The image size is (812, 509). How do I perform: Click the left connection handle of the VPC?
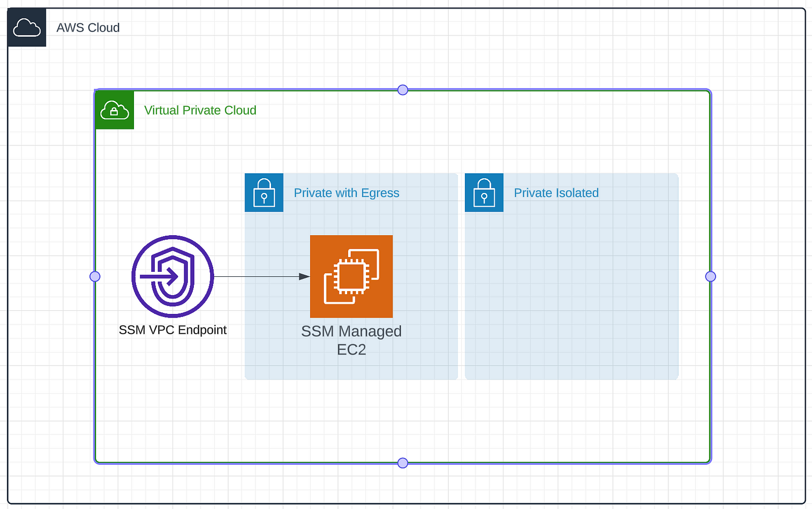coord(95,276)
